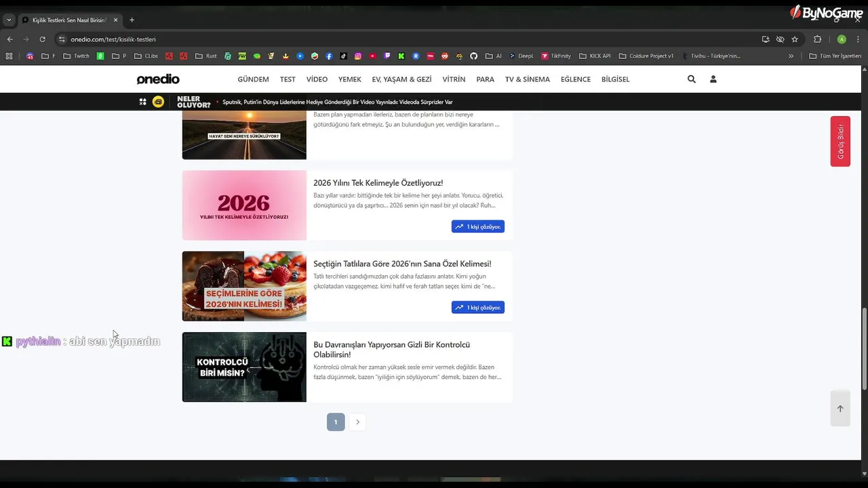Click "1 kişi çözüyor" badge on Tatlılara card
The width and height of the screenshot is (868, 488).
478,307
